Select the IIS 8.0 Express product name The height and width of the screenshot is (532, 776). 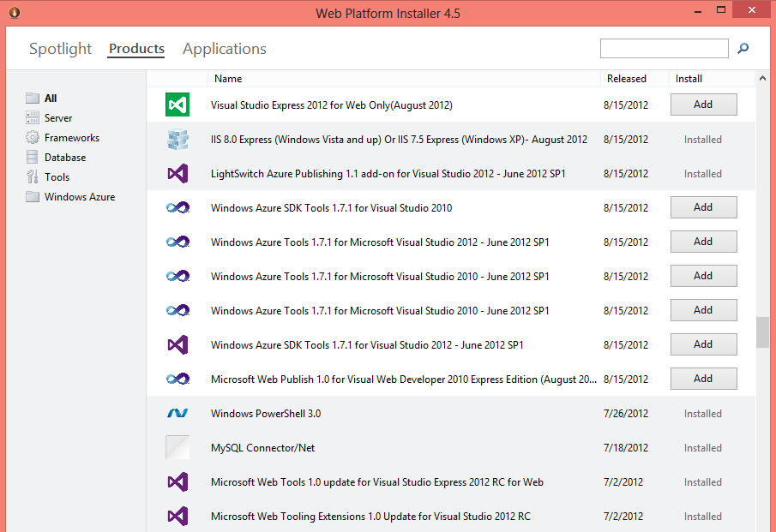click(399, 140)
